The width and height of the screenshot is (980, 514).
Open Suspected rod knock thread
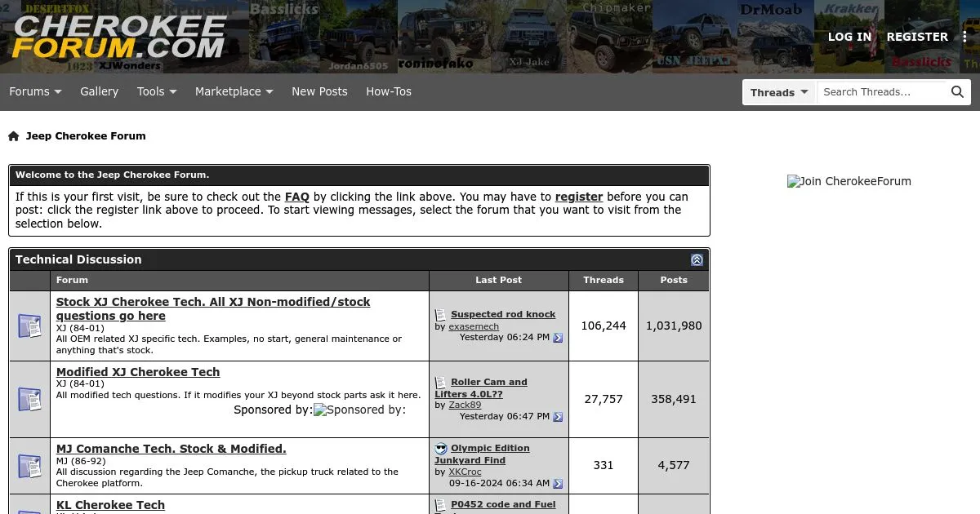(x=503, y=314)
